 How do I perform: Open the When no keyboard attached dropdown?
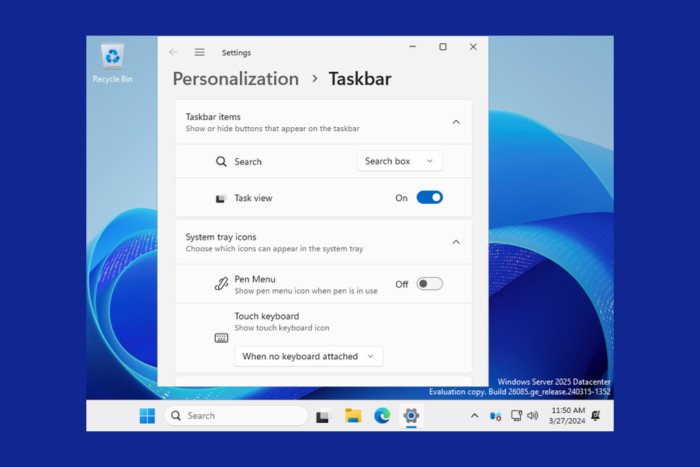308,356
